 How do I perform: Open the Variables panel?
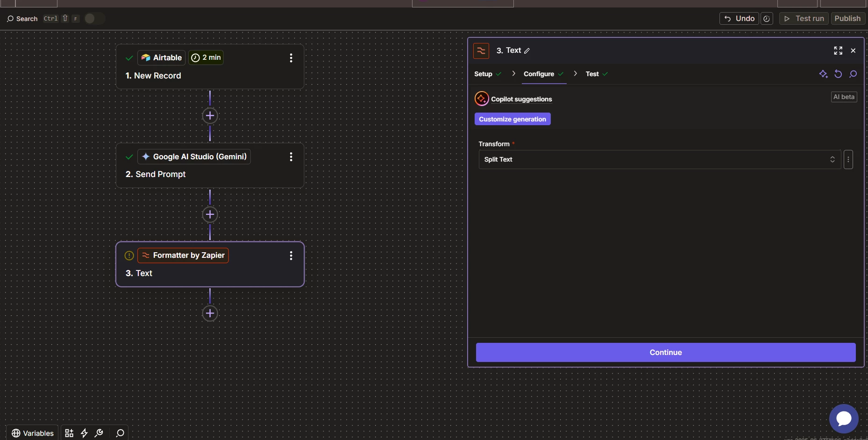pos(33,433)
